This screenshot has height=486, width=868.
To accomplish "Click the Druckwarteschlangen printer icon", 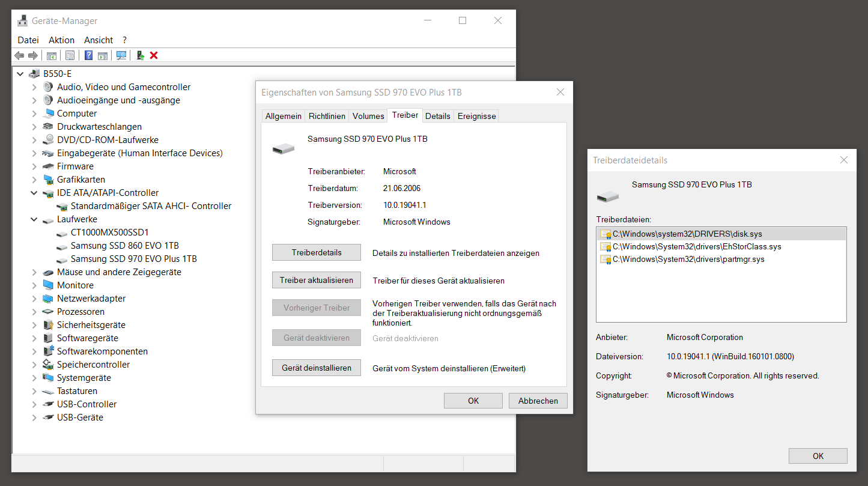I will point(48,127).
